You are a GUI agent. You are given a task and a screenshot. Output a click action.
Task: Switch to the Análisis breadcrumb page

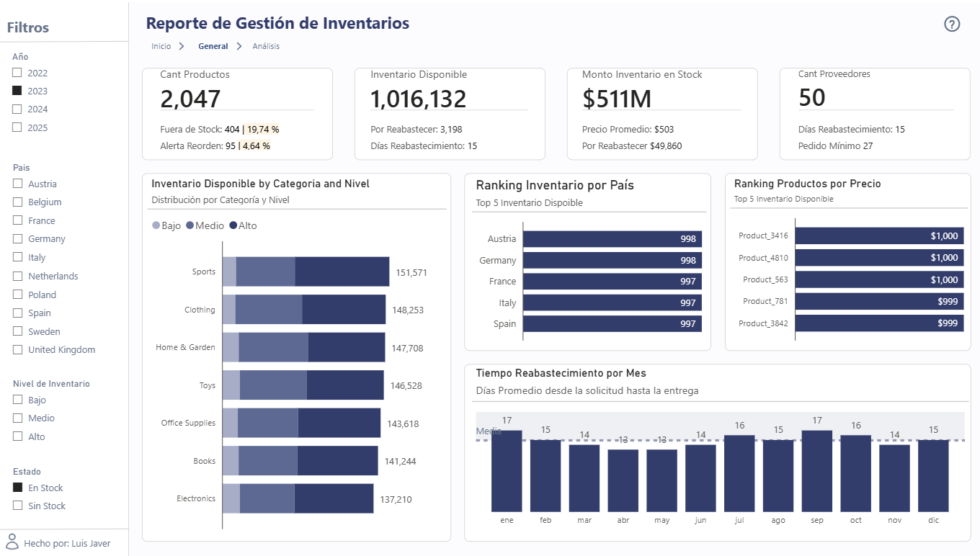coord(266,46)
